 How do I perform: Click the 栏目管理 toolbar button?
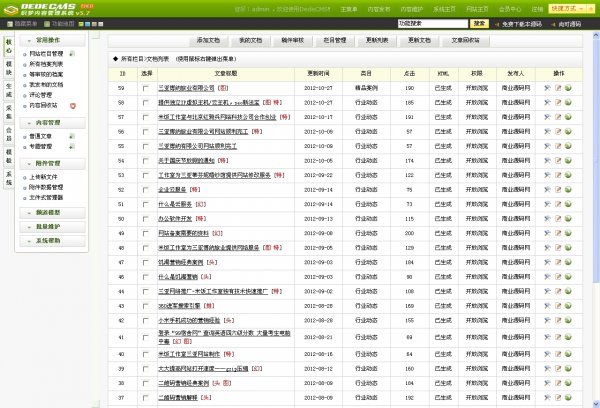click(x=335, y=41)
